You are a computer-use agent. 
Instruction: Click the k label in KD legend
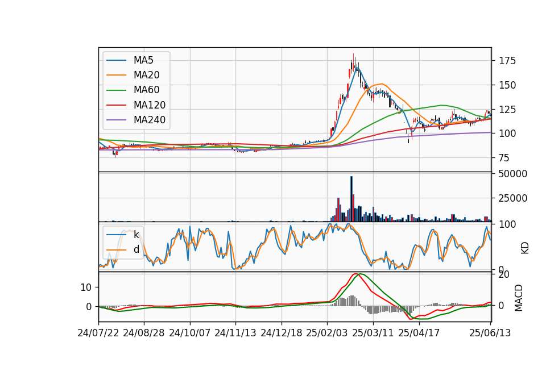(136, 235)
